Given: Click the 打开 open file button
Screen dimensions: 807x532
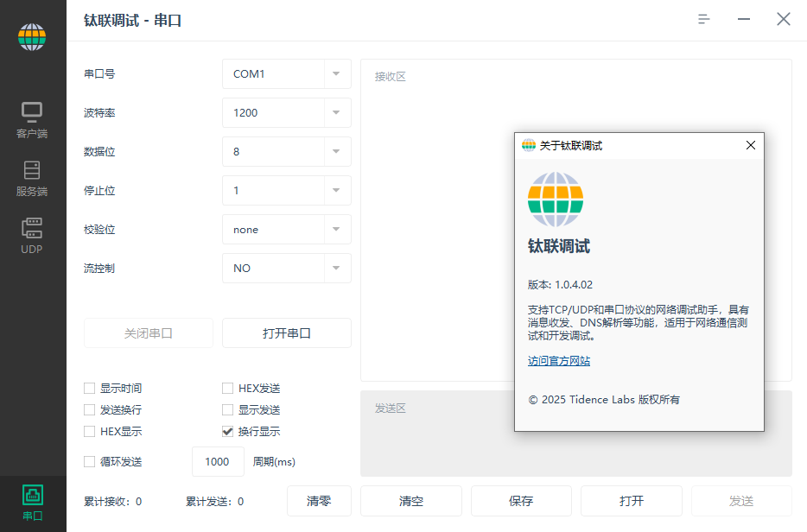Looking at the screenshot, I should pos(632,501).
